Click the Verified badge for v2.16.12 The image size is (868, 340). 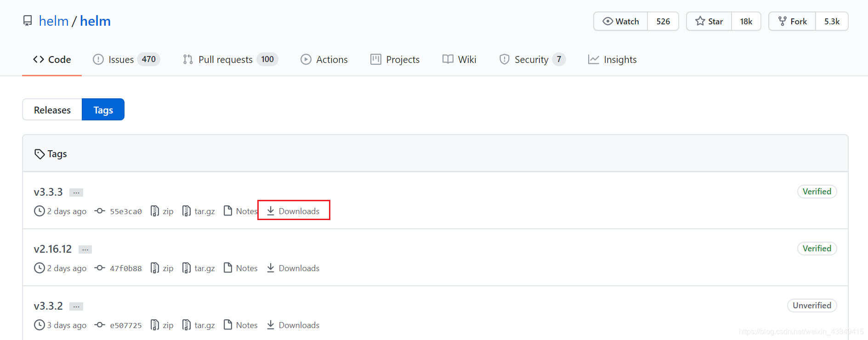point(817,249)
